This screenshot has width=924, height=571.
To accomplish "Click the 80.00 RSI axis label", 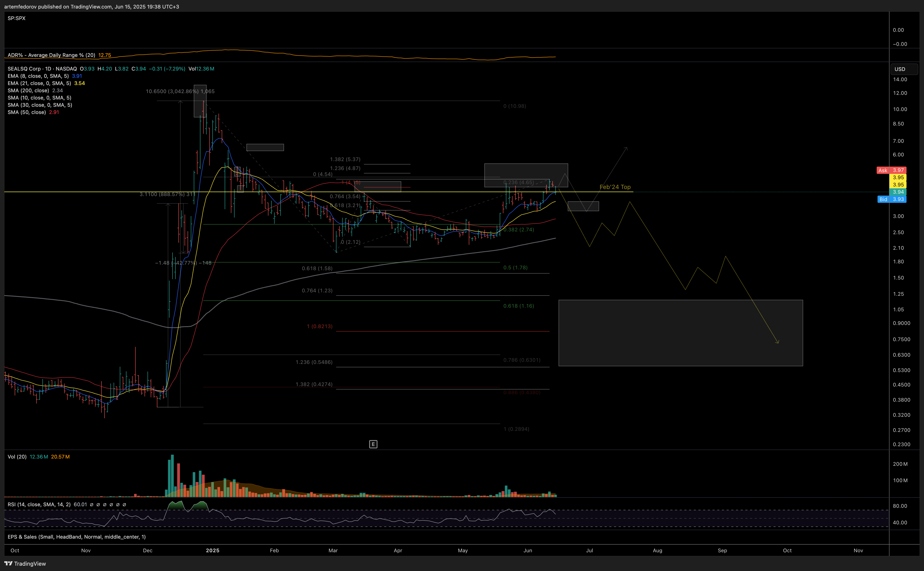I will pyautogui.click(x=900, y=506).
